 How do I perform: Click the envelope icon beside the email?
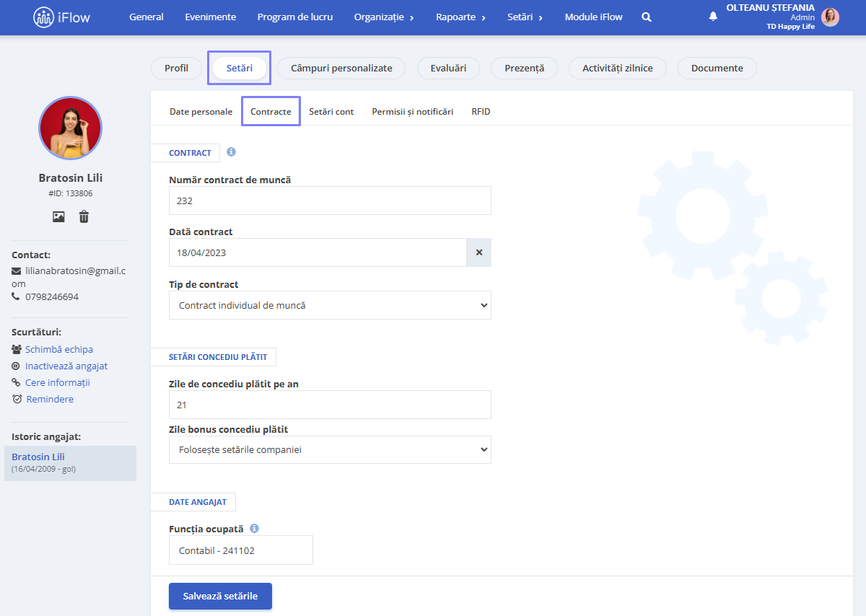pyautogui.click(x=17, y=271)
